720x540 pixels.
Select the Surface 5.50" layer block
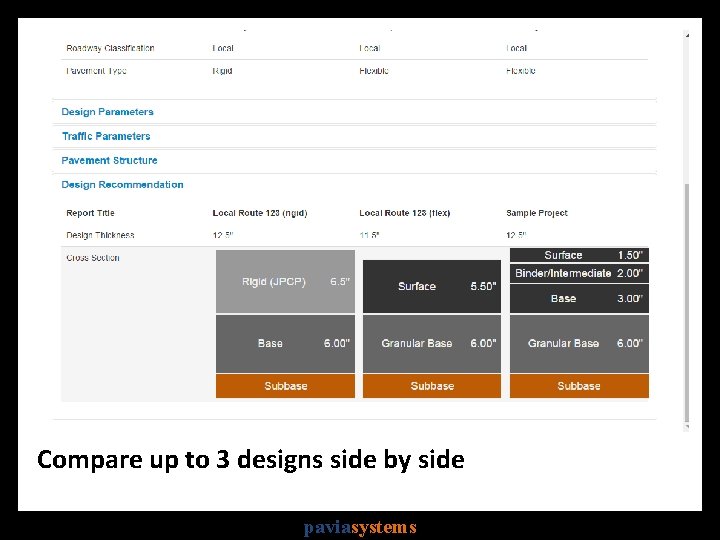point(432,287)
